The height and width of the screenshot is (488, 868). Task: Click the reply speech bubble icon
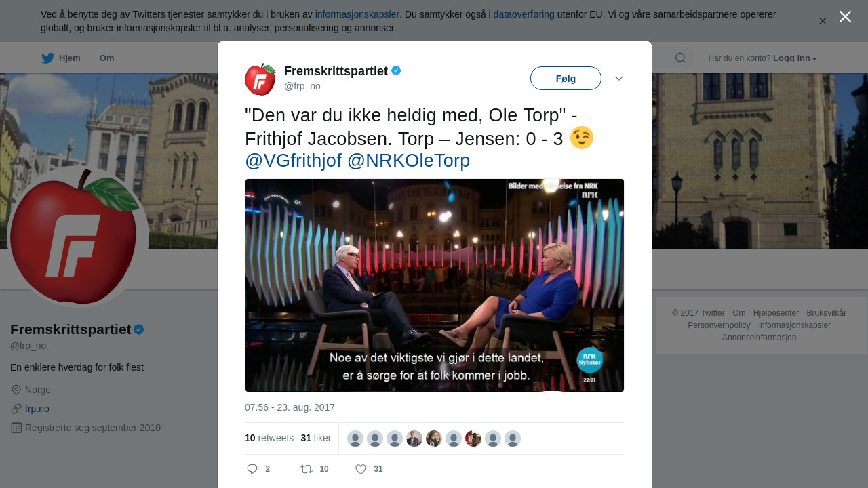coord(252,469)
